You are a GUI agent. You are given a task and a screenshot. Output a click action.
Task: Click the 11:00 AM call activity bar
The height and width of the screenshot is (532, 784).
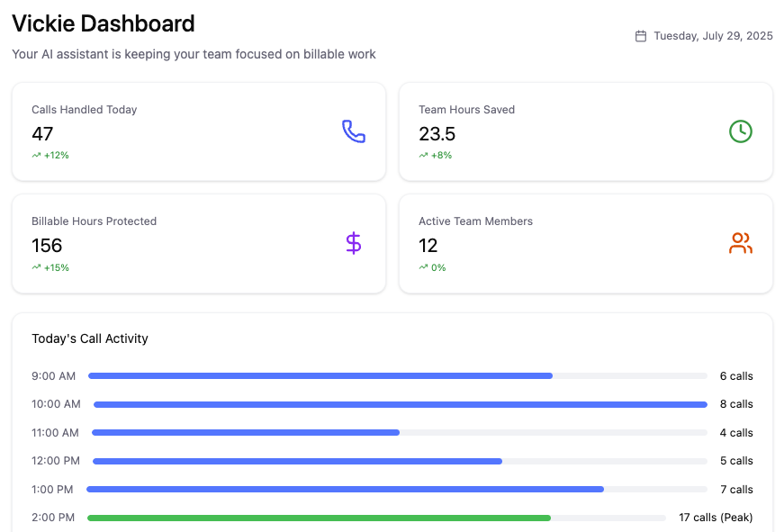tap(246, 432)
